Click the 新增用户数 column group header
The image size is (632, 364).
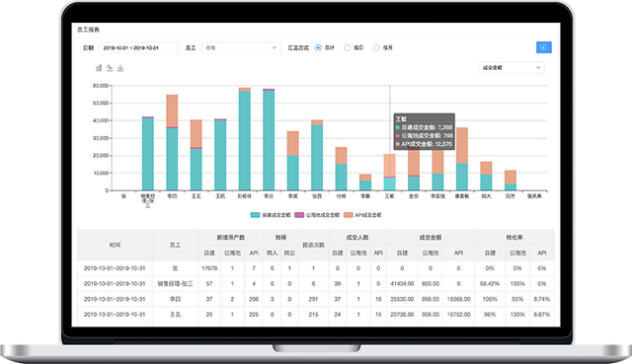click(x=230, y=238)
